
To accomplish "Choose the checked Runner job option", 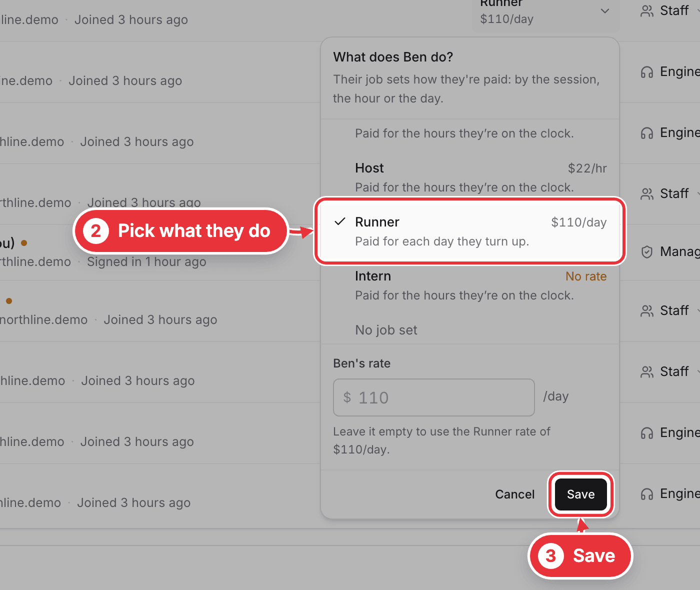I will [470, 231].
